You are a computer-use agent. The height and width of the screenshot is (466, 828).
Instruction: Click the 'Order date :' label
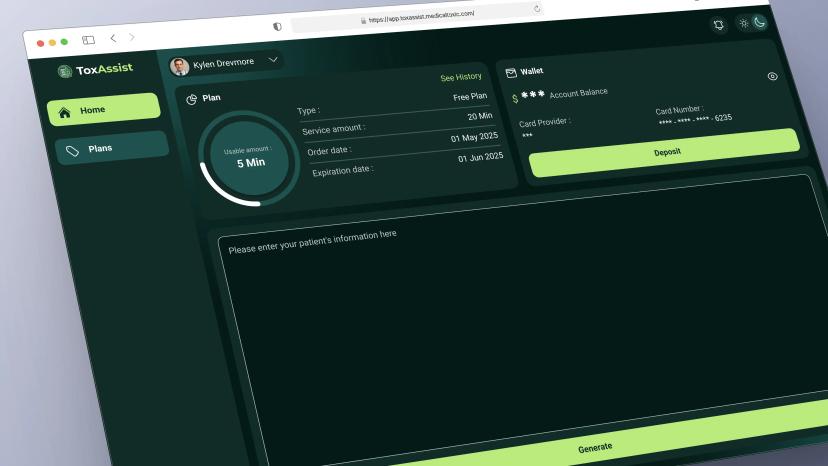[x=329, y=151]
